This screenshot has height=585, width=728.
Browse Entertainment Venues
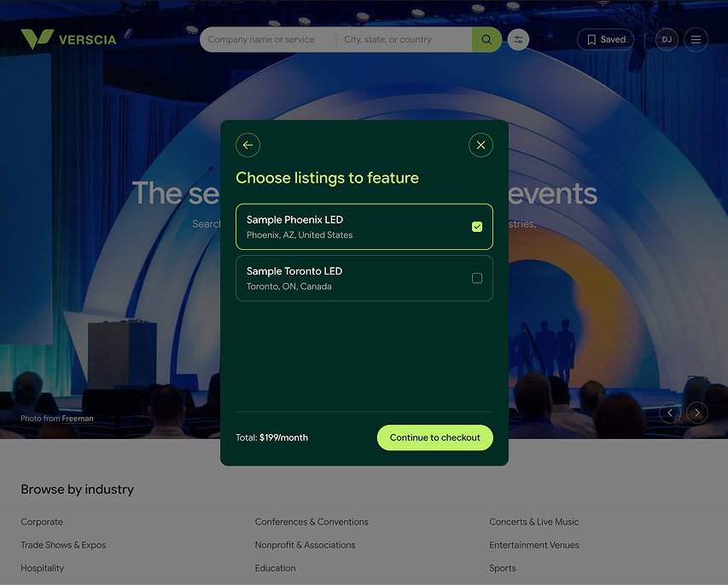pos(534,545)
